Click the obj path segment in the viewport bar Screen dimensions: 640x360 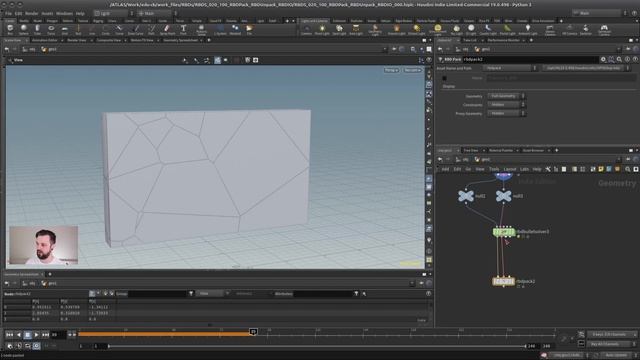[28, 49]
